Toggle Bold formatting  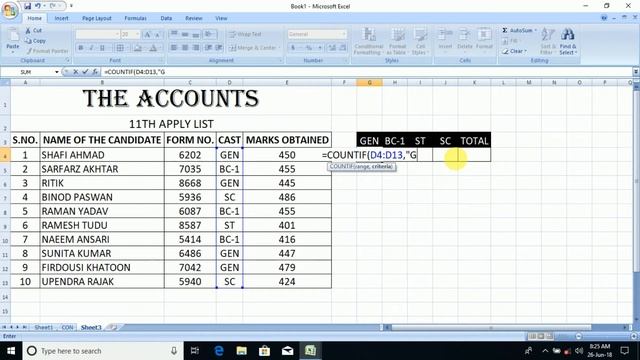(x=81, y=48)
